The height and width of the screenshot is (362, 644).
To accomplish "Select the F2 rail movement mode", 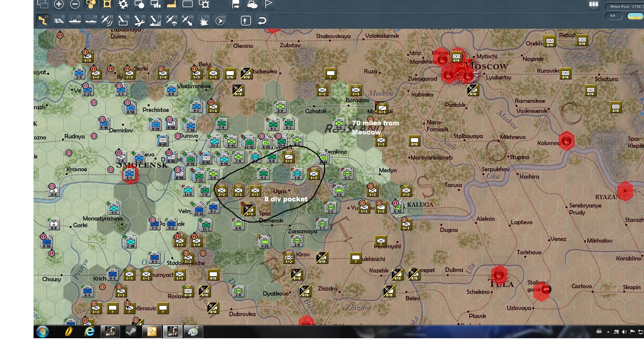I will pos(59,21).
